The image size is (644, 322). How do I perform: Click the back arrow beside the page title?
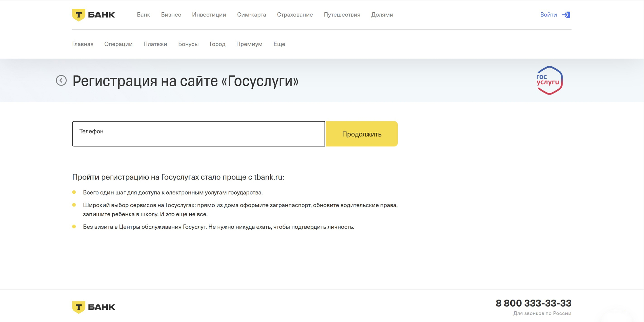tap(61, 80)
